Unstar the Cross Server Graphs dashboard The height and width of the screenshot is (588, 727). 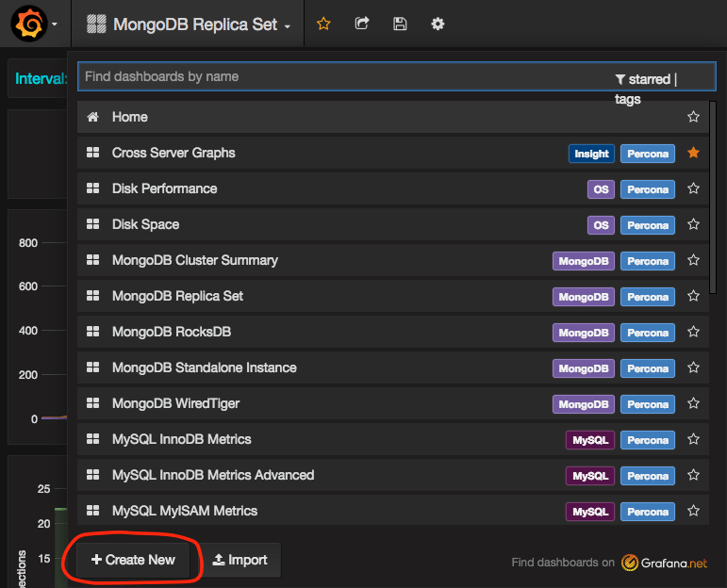(x=693, y=153)
